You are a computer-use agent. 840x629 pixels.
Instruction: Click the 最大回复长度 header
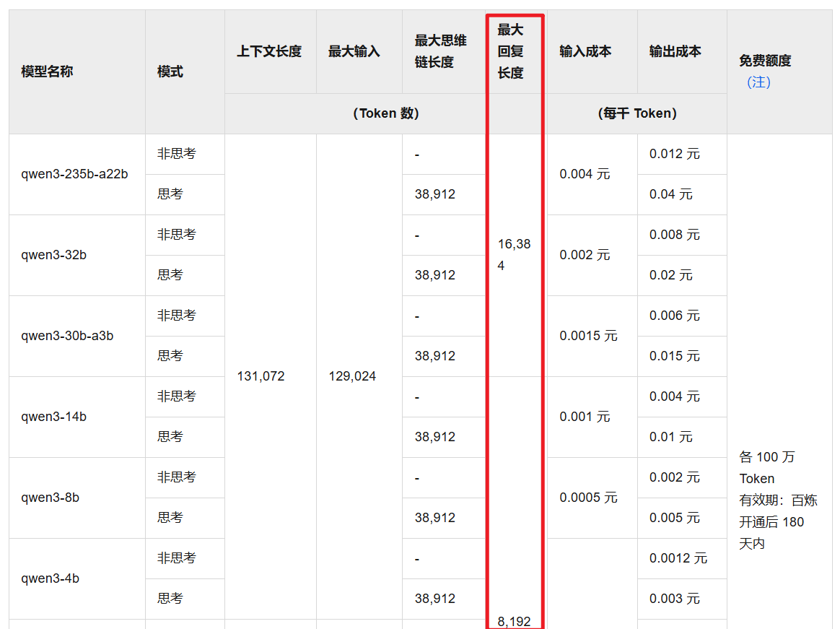point(510,51)
